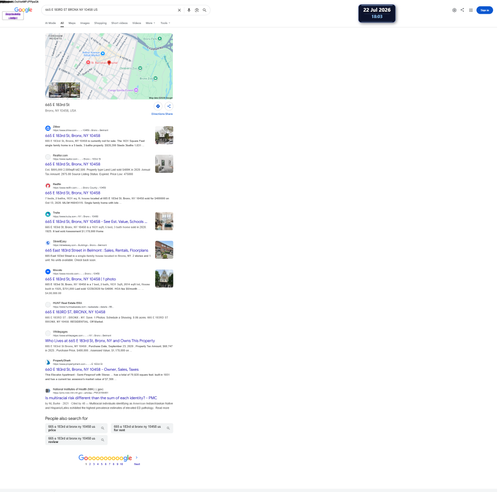Open the Realtor.com result interior thumbnail
The width and height of the screenshot is (500, 492).
click(x=164, y=164)
